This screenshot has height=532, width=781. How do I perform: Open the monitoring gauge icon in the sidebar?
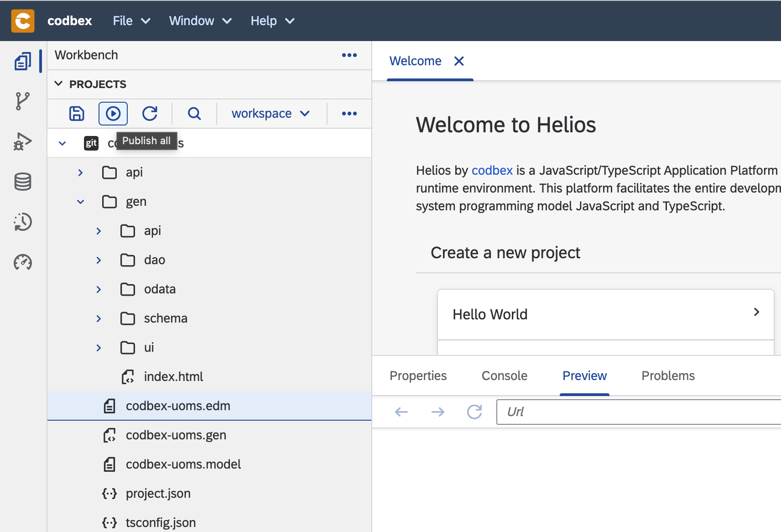23,262
